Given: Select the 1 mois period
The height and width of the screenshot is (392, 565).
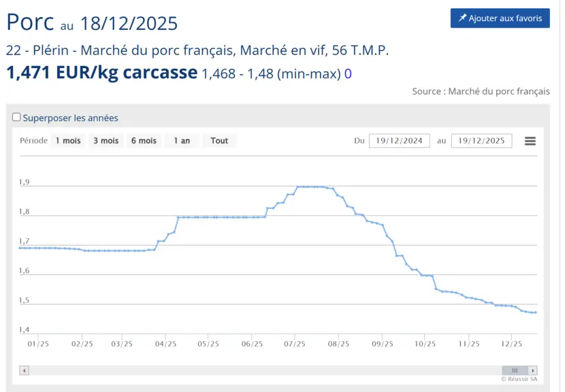Looking at the screenshot, I should [68, 141].
